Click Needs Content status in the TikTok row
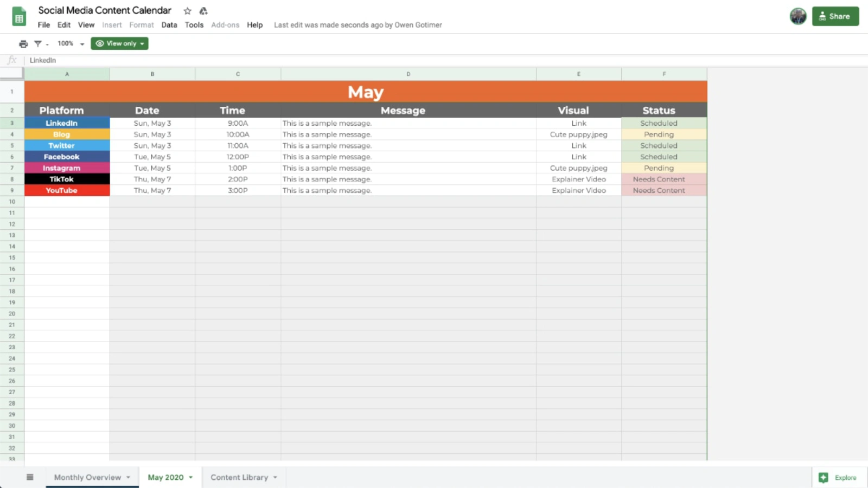 point(664,179)
